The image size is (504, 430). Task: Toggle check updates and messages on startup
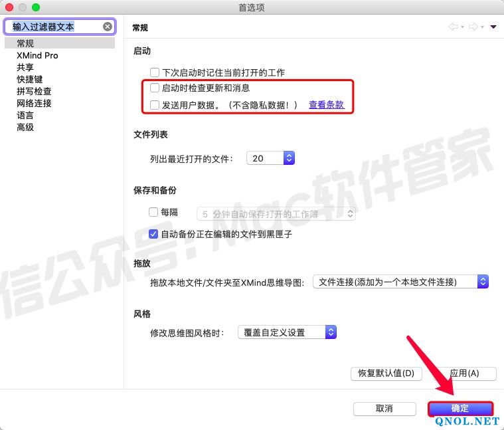click(155, 88)
